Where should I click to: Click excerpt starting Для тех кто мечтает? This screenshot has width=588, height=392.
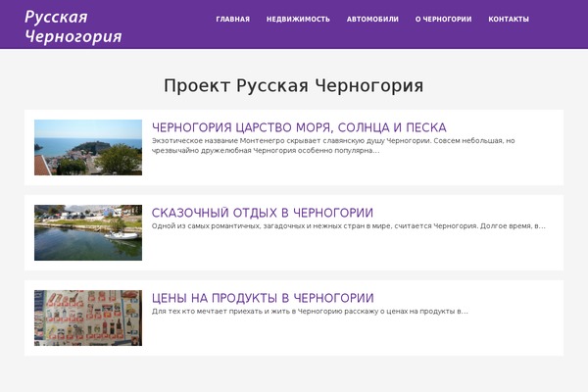coord(310,311)
